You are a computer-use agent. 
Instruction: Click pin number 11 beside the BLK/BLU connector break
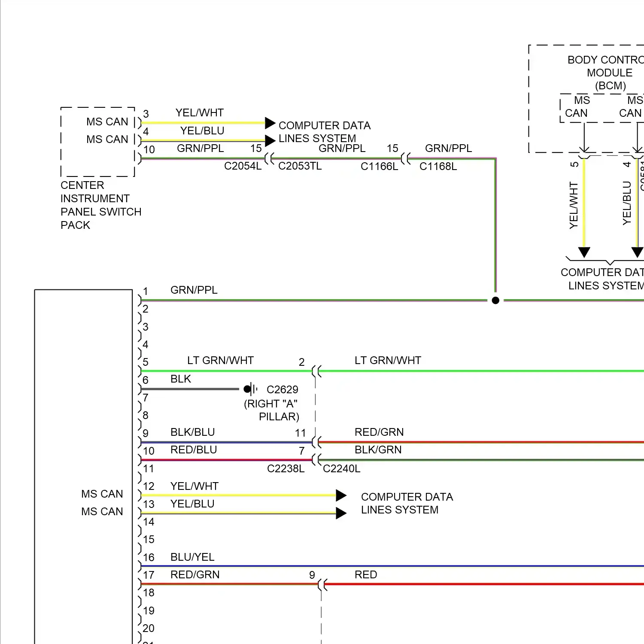tap(301, 433)
